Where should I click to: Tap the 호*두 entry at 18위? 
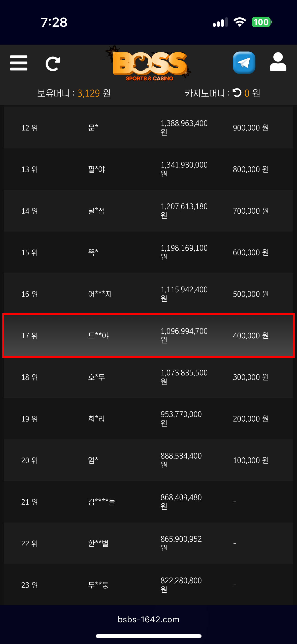pyautogui.click(x=96, y=377)
